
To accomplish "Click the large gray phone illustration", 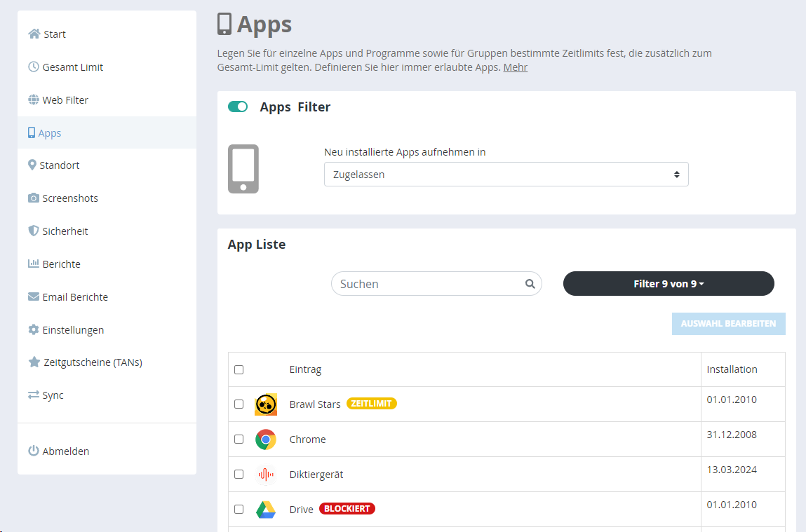I will [243, 169].
